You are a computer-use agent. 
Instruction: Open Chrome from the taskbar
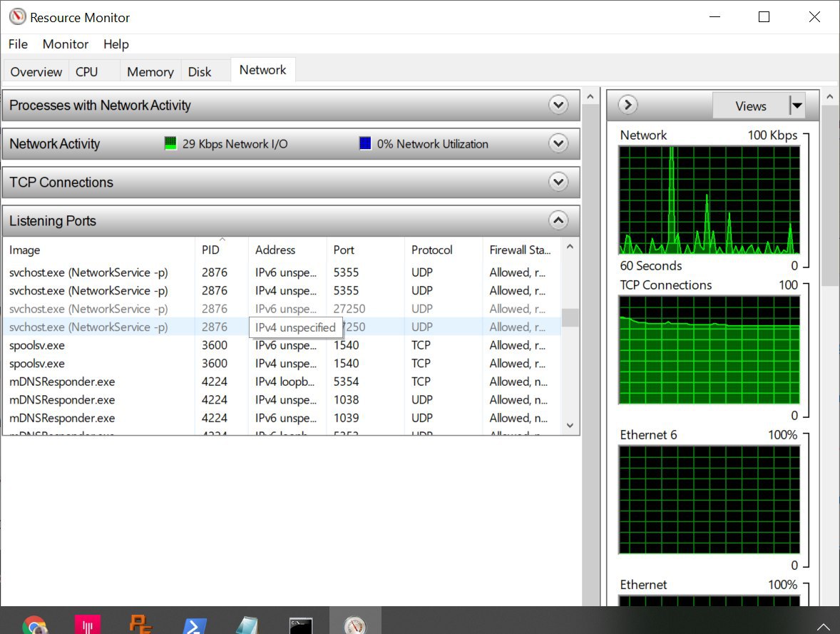pos(36,624)
